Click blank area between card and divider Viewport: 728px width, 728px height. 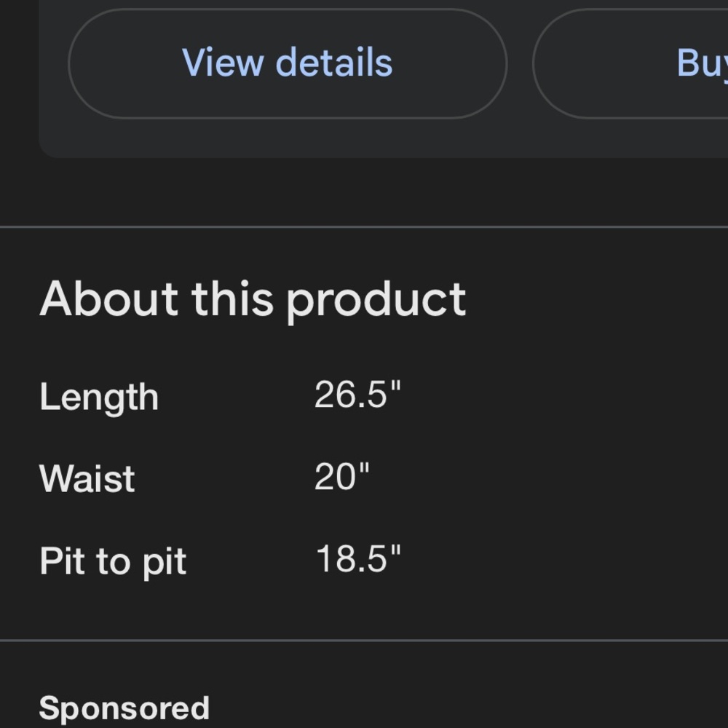point(364,191)
